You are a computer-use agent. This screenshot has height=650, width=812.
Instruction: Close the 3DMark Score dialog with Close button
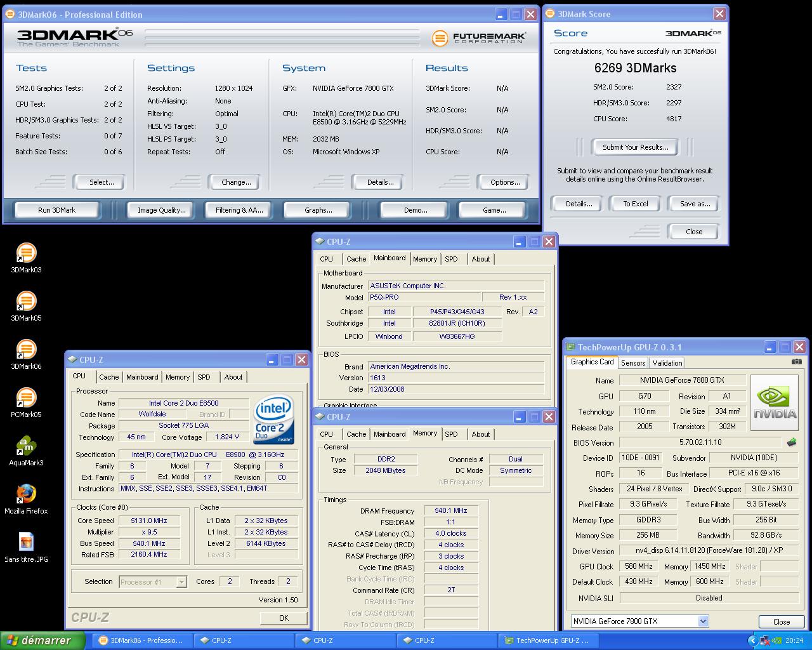[694, 232]
